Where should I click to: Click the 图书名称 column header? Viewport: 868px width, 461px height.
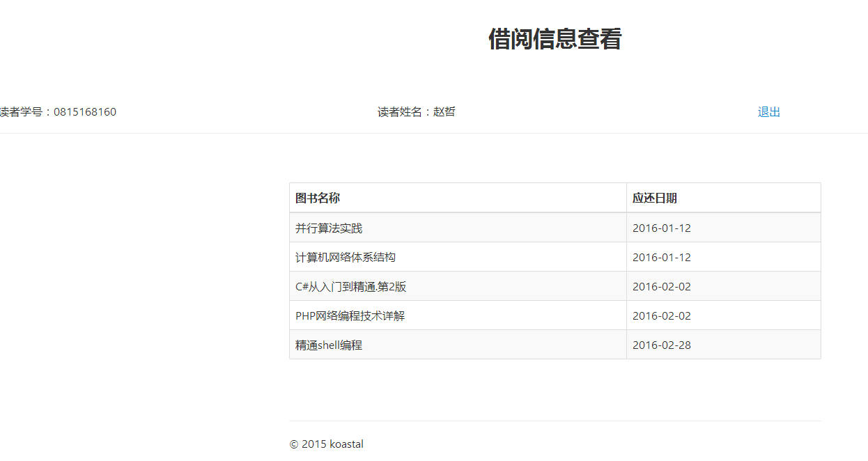[x=318, y=198]
